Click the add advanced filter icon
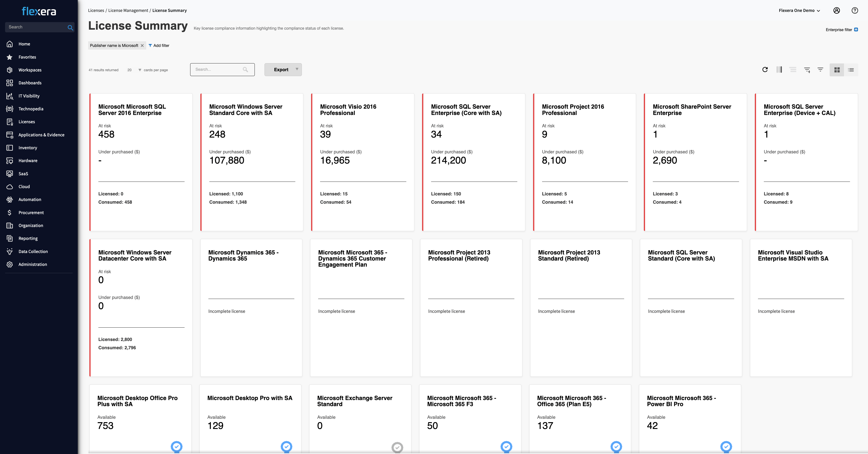Image resolution: width=868 pixels, height=454 pixels. 807,70
